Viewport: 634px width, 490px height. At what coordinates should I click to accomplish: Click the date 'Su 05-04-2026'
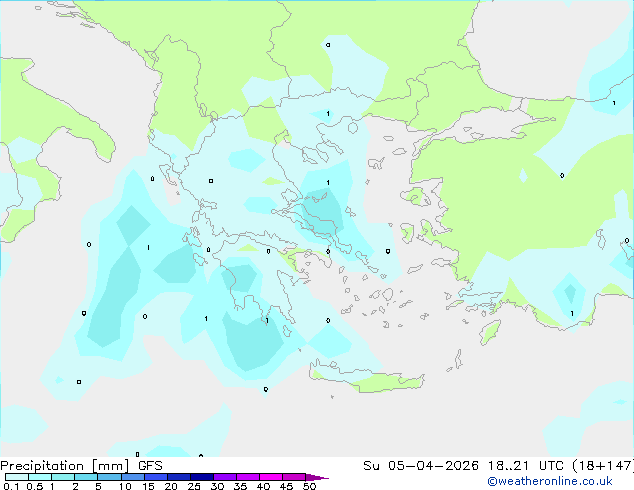pos(421,466)
